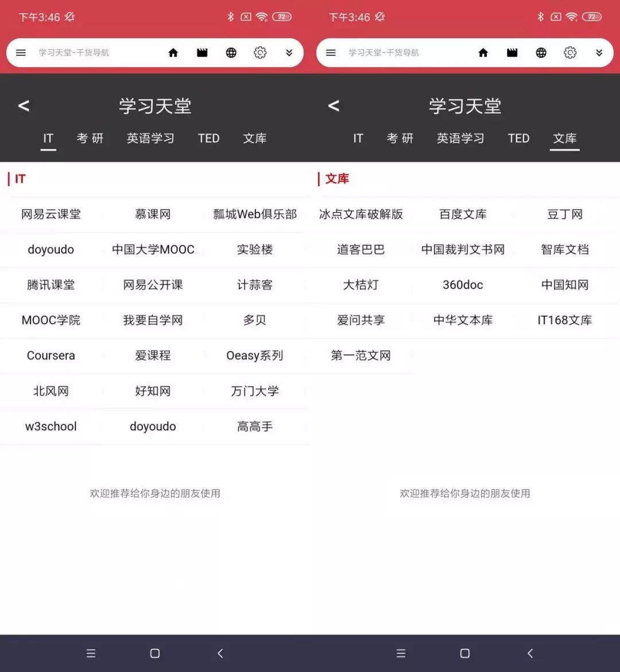Image resolution: width=620 pixels, height=672 pixels.
Task: Tap the globe icon in the left browser bar
Action: (231, 53)
